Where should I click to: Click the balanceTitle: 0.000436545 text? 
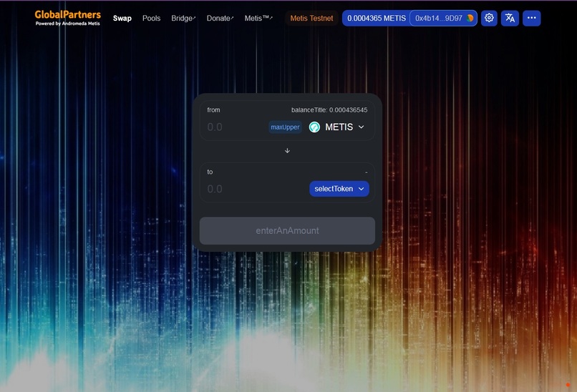tap(329, 110)
